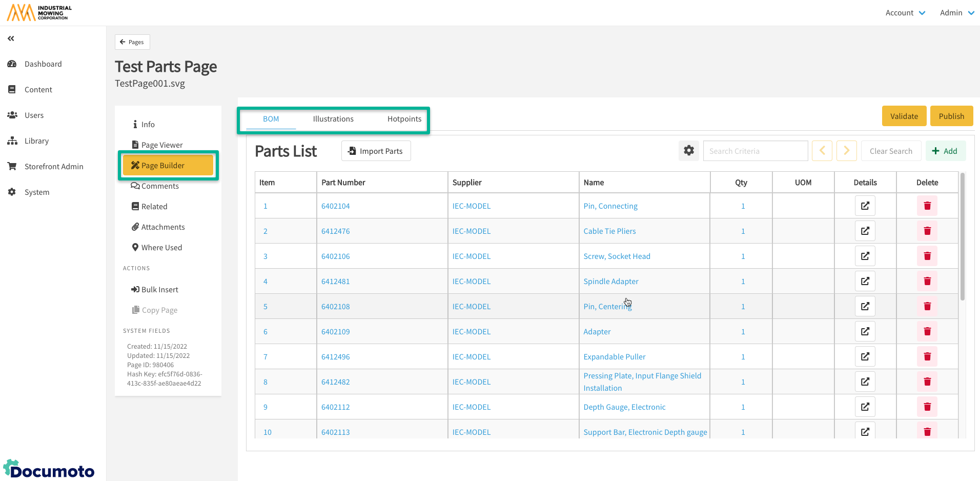
Task: Click the parts list vertical scrollbar
Action: (962, 236)
